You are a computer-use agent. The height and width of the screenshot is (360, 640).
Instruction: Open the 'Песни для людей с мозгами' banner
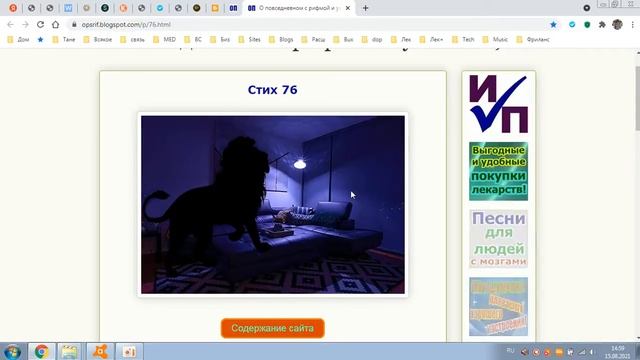point(498,239)
